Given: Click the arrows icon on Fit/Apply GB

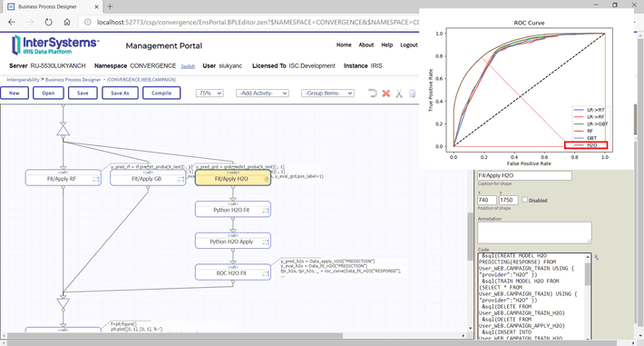Looking at the screenshot, I should [x=181, y=179].
